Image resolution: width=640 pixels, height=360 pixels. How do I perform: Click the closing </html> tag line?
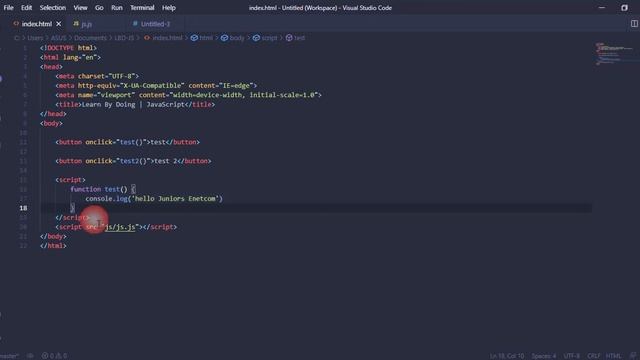53,246
